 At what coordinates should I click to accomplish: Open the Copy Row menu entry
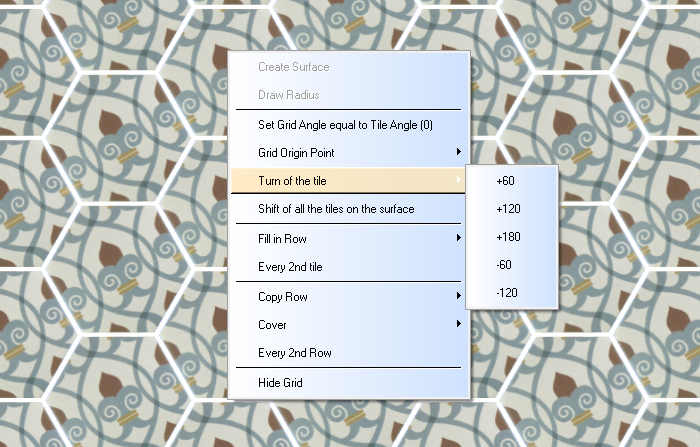click(283, 297)
